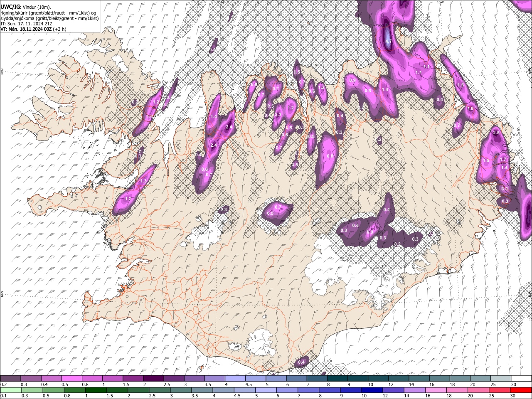Click the medium green 0.5 swatch in lower legend row
Image resolution: width=532 pixels, height=399 pixels.
(x=53, y=390)
